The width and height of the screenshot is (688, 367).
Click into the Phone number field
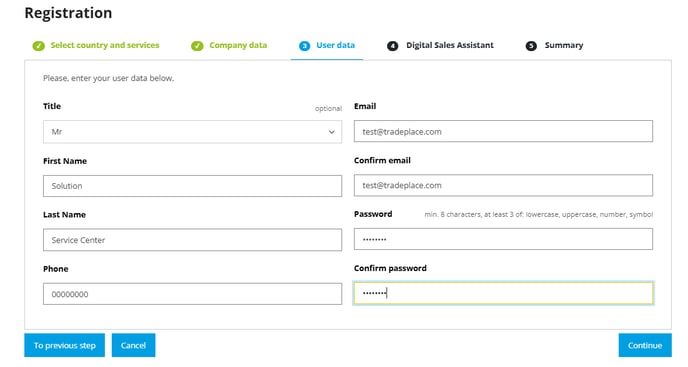click(x=192, y=294)
